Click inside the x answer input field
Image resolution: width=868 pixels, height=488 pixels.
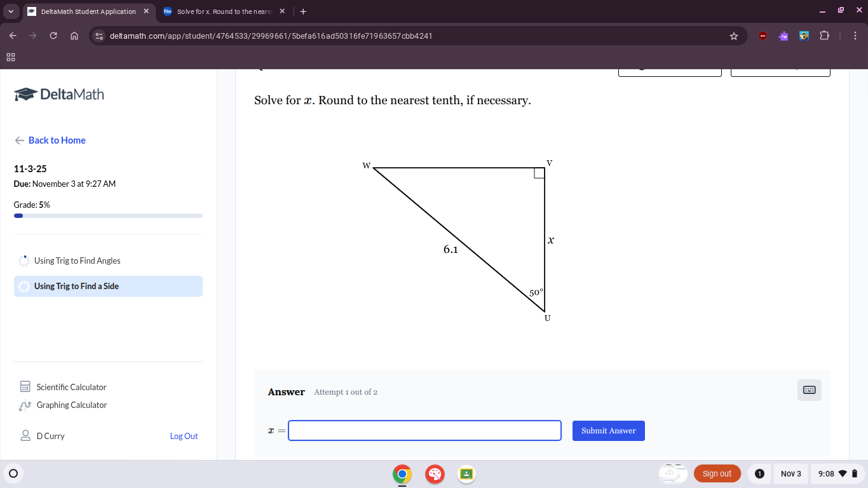point(424,430)
